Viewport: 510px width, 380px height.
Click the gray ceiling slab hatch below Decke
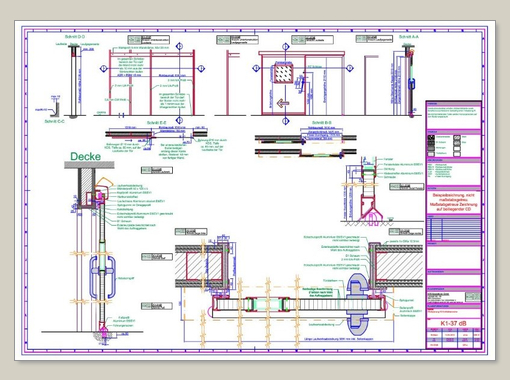click(89, 165)
